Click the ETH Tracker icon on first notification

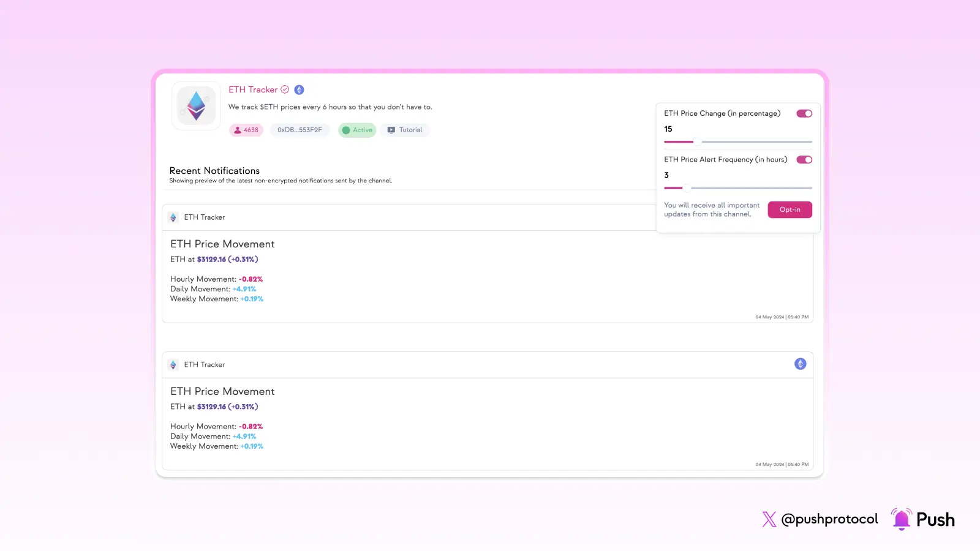click(174, 217)
